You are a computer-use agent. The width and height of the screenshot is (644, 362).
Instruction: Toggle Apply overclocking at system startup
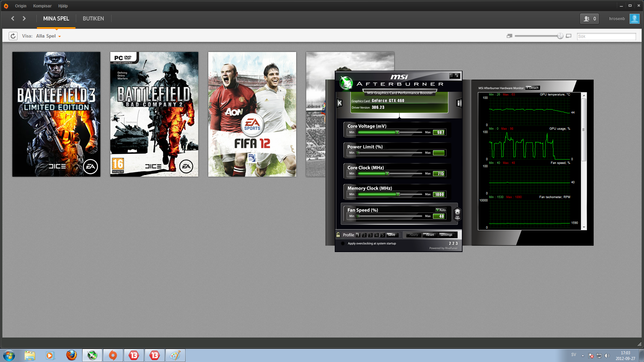[x=342, y=243]
